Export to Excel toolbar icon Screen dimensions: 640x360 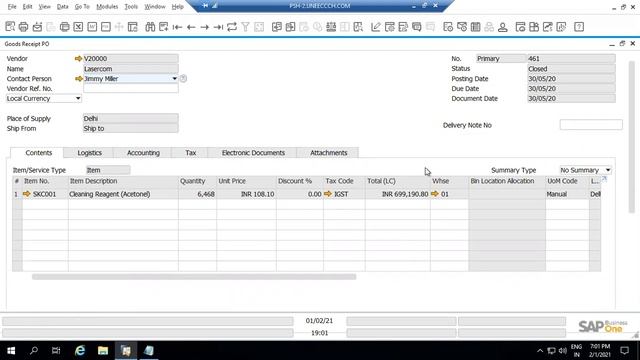[78, 27]
